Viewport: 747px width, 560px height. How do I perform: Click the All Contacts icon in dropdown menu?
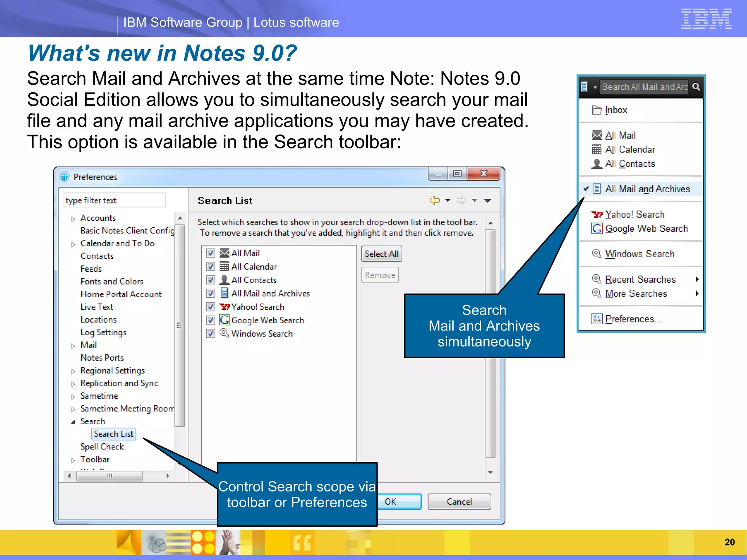597,164
